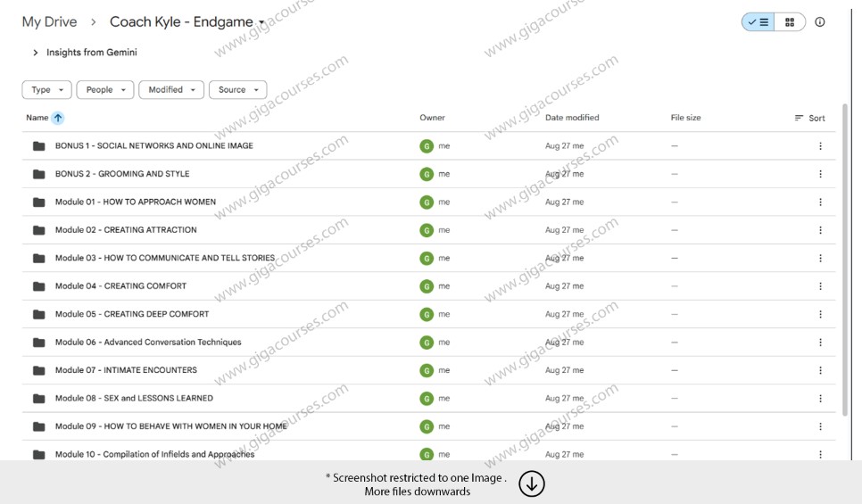862x504 pixels.
Task: Toggle the Name column sort direction arrow
Action: [58, 118]
